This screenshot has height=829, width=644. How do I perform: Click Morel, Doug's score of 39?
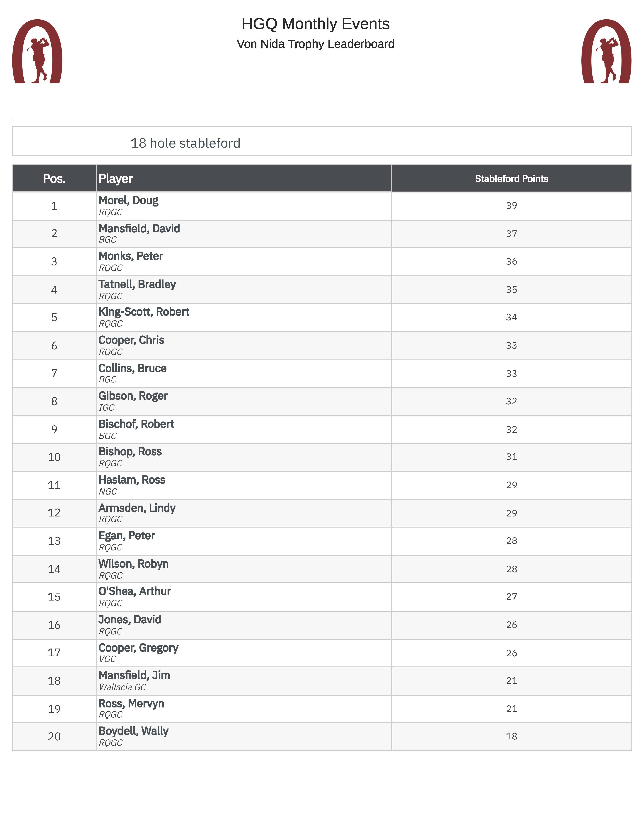(x=512, y=205)
